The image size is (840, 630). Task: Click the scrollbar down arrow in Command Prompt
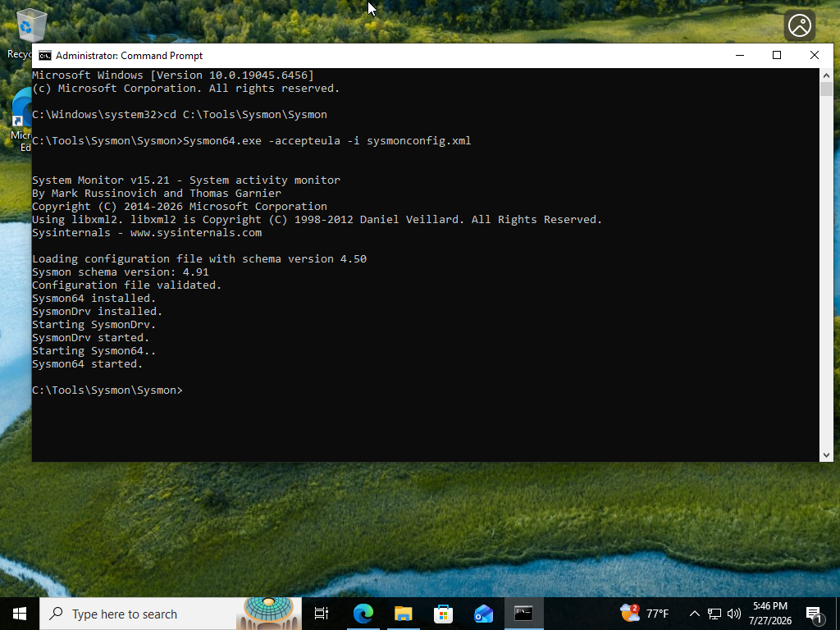tap(826, 454)
